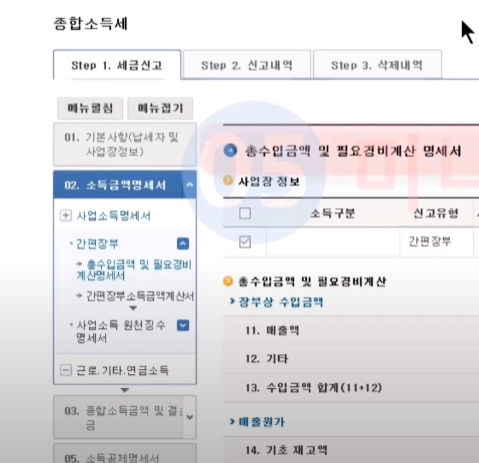Select Step 1. 세금신고 tab
This screenshot has height=463, width=479.
(117, 65)
